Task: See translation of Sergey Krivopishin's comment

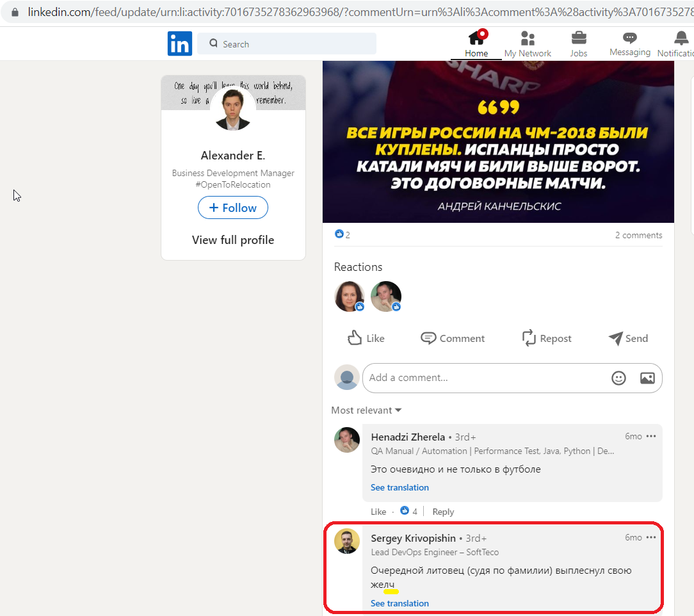Action: click(399, 603)
